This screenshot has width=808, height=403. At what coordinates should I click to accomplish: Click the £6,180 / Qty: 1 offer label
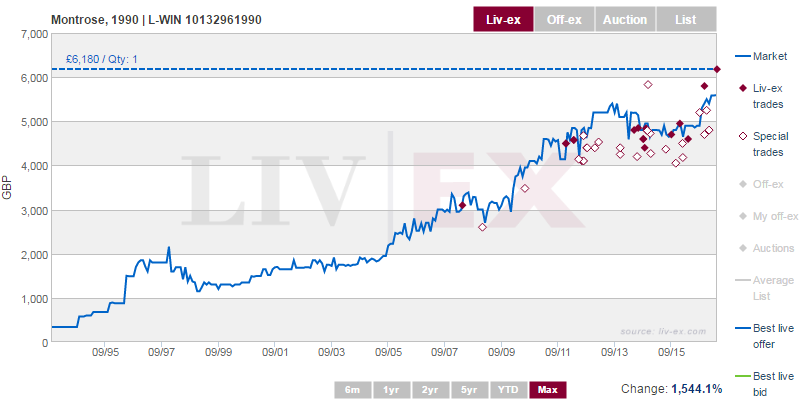pos(102,59)
